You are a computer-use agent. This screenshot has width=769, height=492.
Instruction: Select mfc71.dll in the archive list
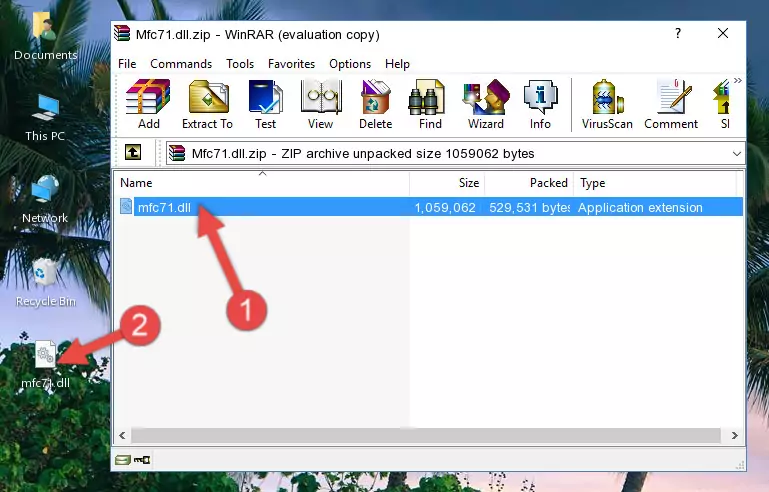tap(431, 207)
